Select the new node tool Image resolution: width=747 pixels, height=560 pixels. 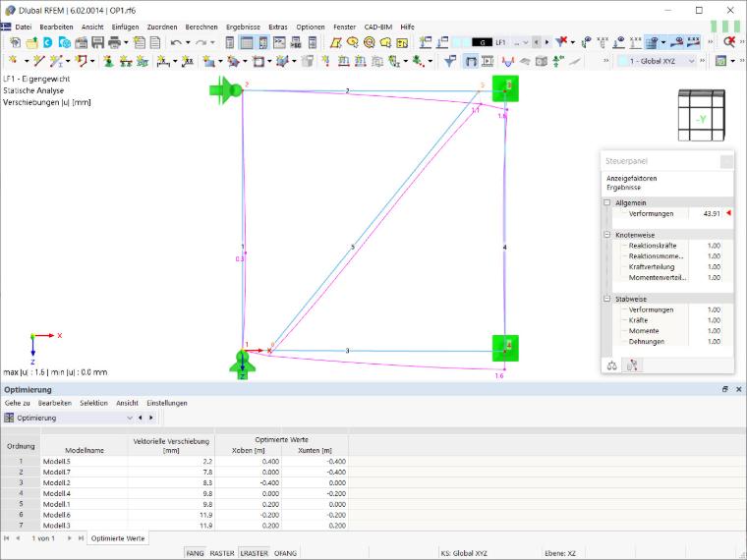click(14, 61)
